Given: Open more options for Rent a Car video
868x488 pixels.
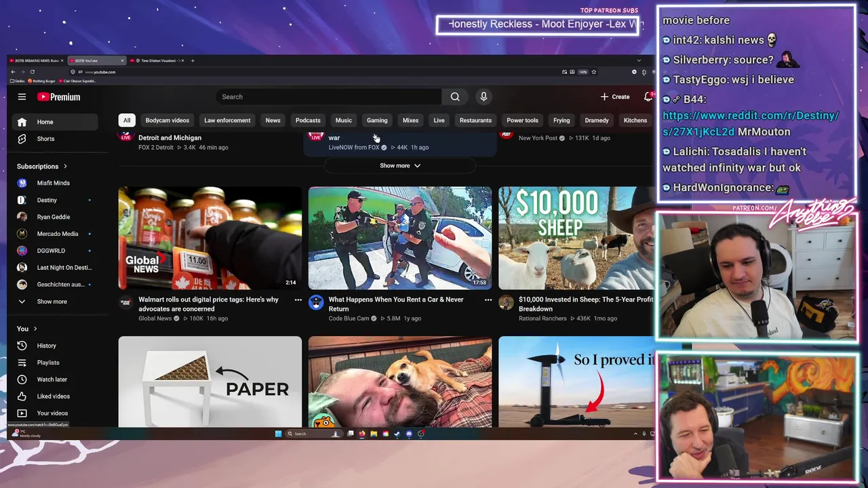Looking at the screenshot, I should click(x=488, y=300).
